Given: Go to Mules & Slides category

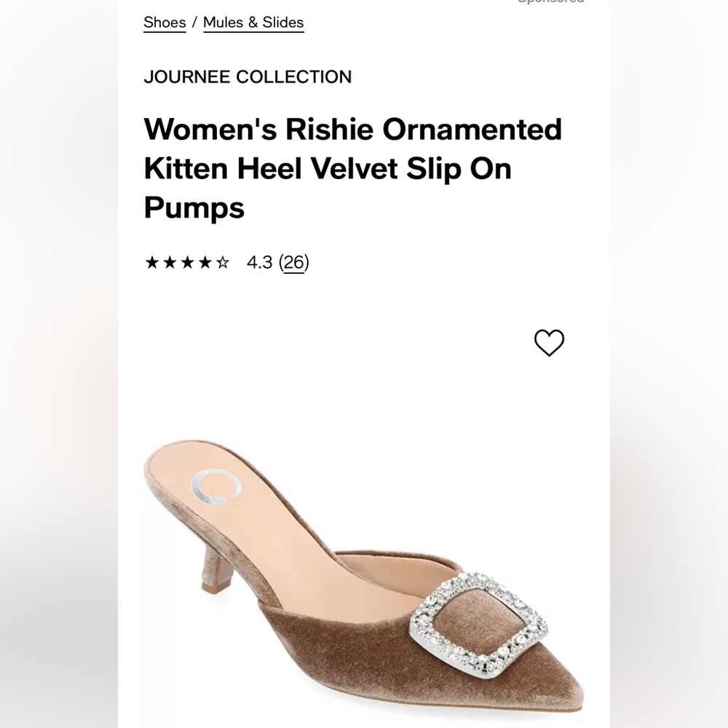Looking at the screenshot, I should [253, 22].
